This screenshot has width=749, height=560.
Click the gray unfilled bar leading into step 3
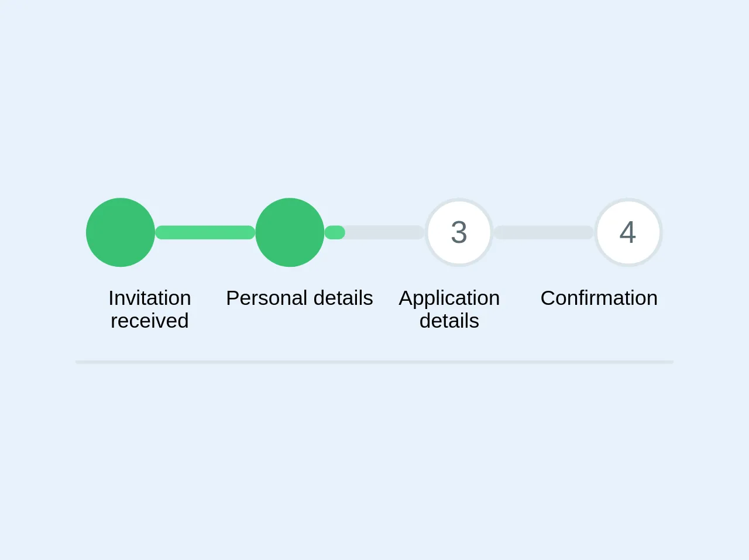(x=384, y=232)
